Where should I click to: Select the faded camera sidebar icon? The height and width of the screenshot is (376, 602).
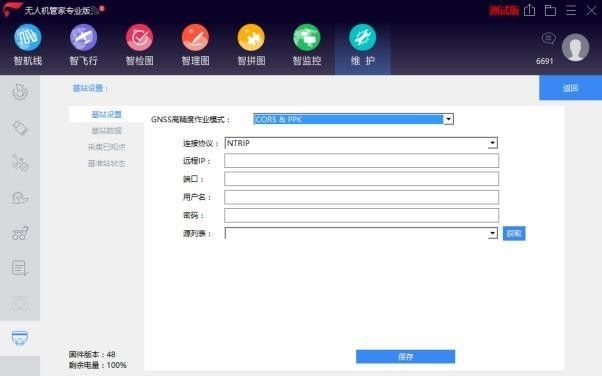pyautogui.click(x=20, y=303)
